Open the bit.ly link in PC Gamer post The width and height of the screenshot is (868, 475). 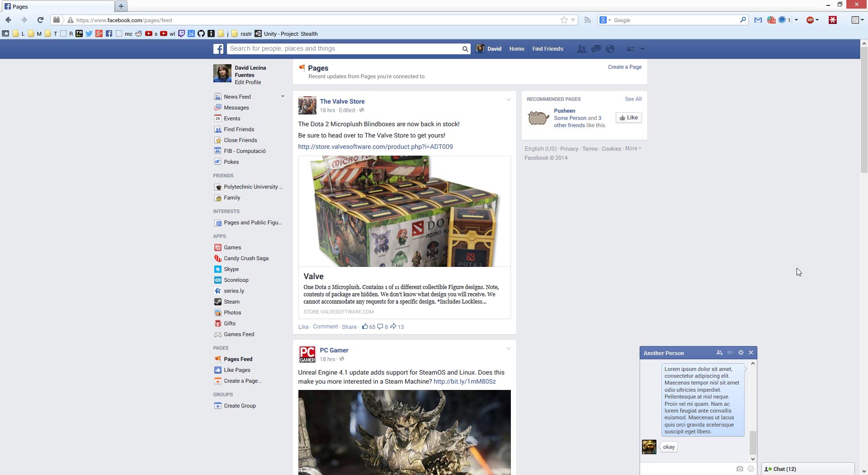point(464,381)
